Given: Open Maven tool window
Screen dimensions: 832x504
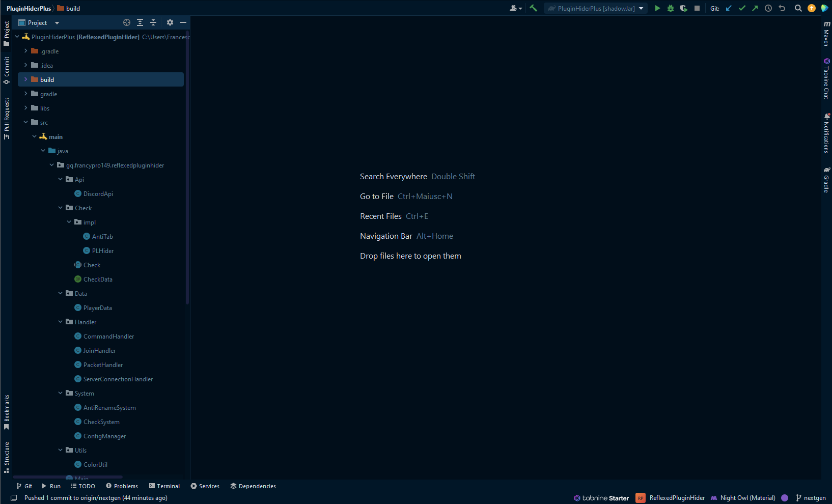Looking at the screenshot, I should (826, 34).
